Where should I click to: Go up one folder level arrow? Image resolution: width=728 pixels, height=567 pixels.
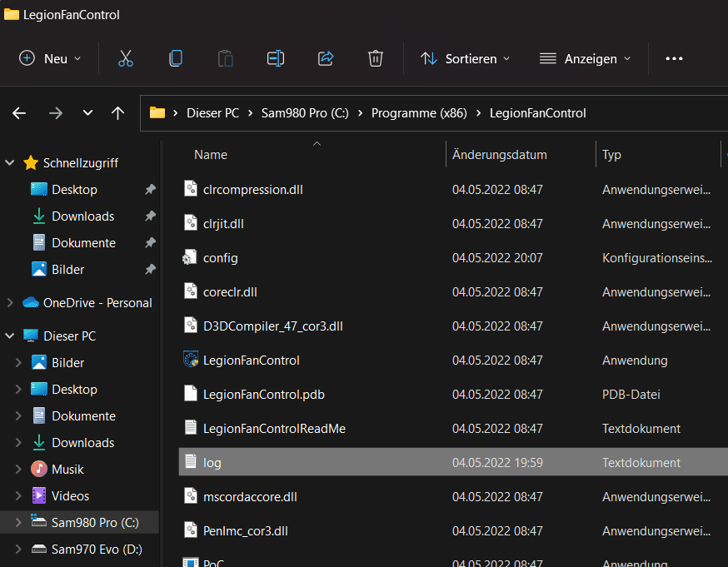(118, 113)
